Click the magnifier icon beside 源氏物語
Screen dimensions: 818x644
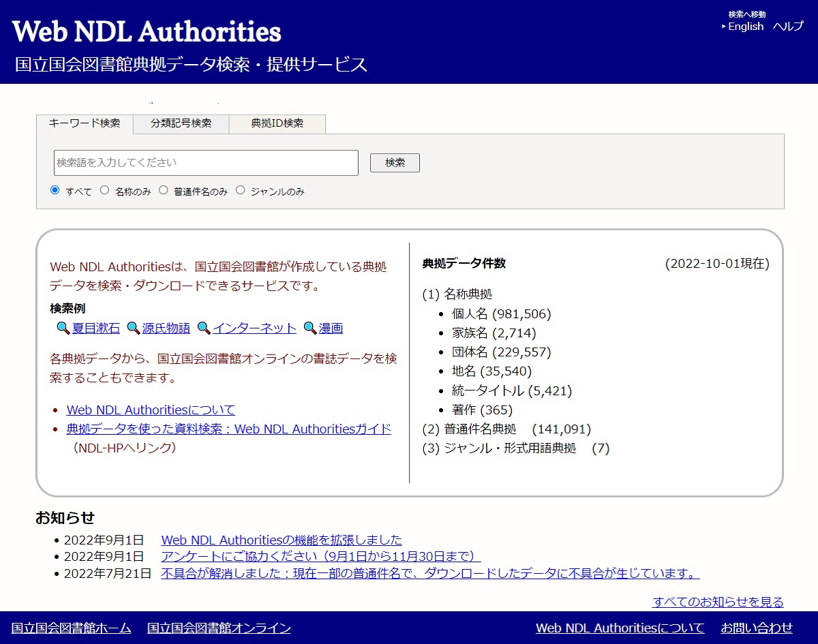tap(134, 328)
